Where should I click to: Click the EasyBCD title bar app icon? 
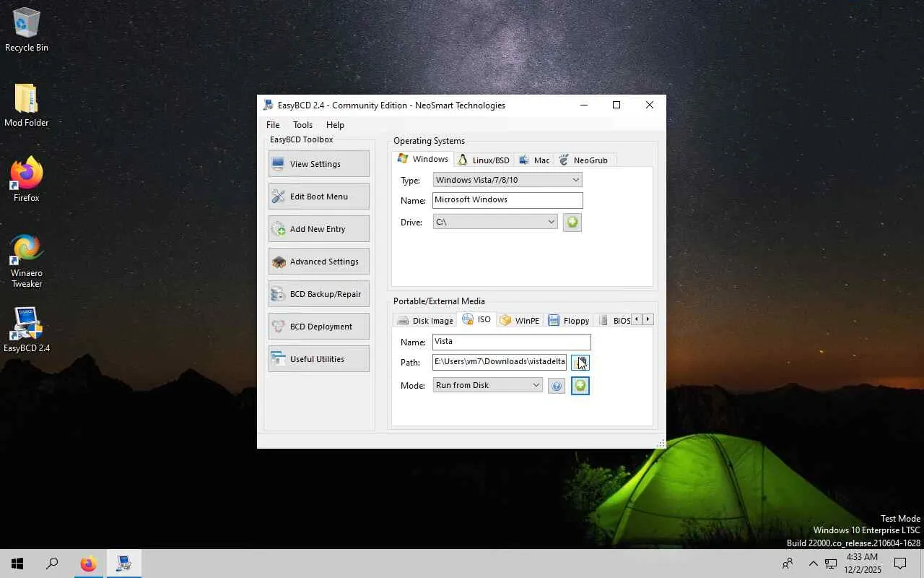coord(269,105)
